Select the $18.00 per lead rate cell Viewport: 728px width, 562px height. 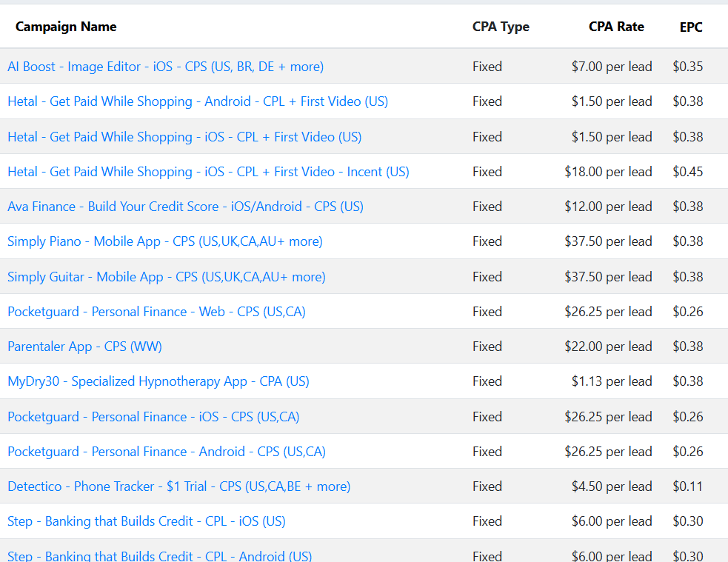(x=608, y=172)
